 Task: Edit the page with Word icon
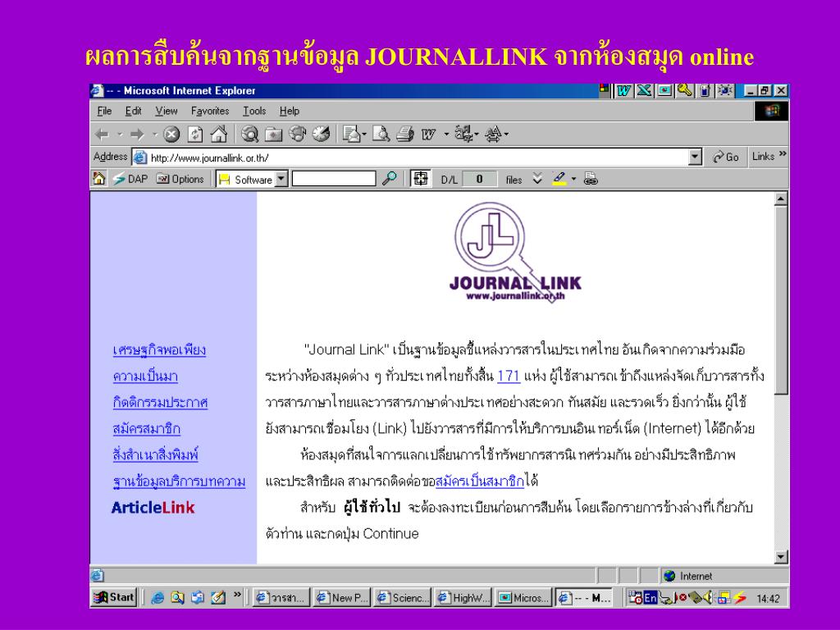pos(428,135)
